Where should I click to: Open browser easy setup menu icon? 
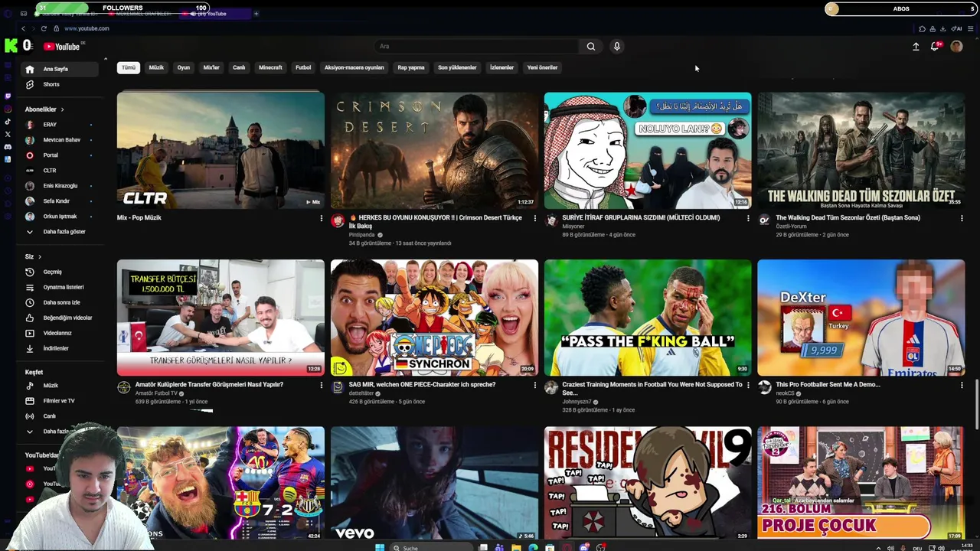coord(971,28)
